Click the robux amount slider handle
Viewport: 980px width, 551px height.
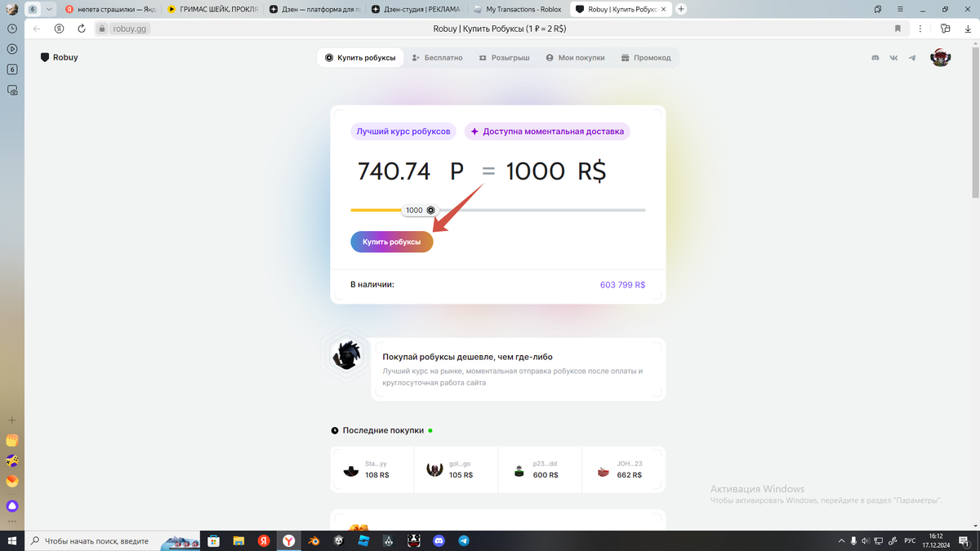coord(421,210)
